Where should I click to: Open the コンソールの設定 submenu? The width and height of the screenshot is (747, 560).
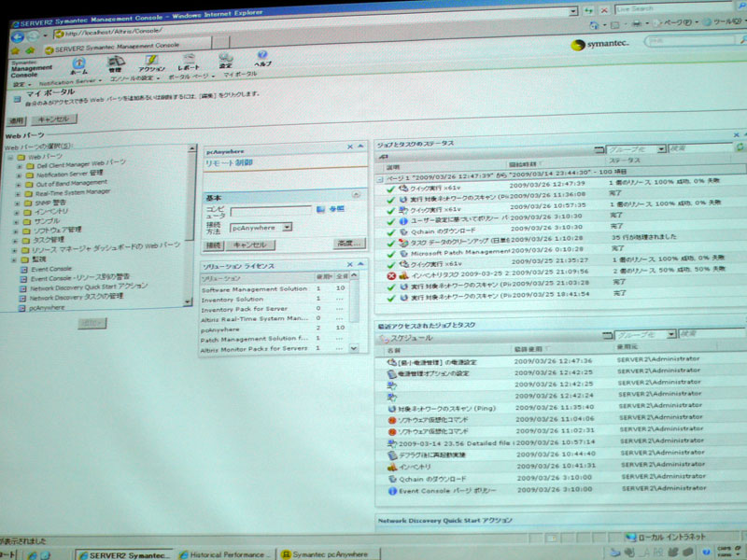pos(134,78)
